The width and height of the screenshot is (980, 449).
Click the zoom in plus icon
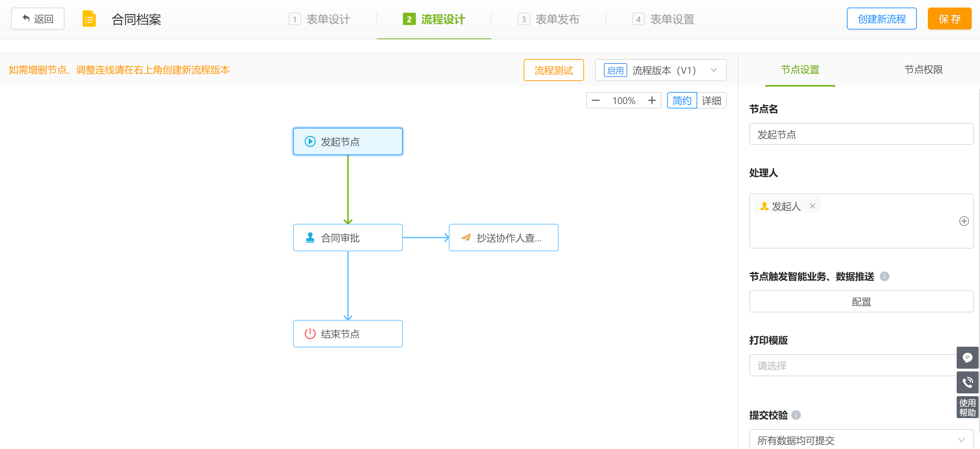pos(652,101)
